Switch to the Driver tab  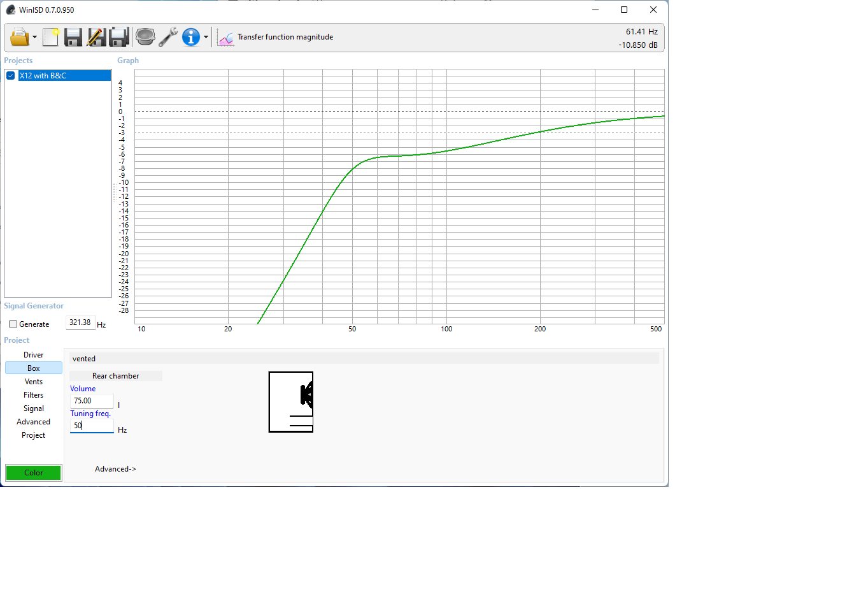[x=34, y=355]
